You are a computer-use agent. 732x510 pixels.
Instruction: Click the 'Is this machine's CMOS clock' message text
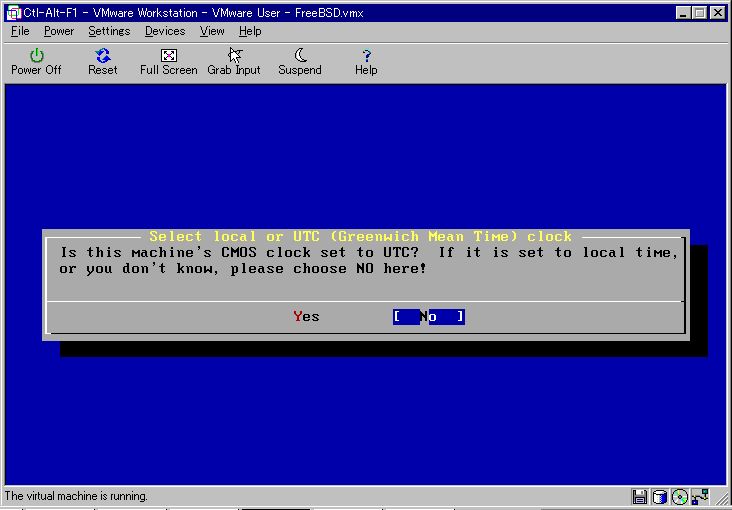click(x=369, y=261)
